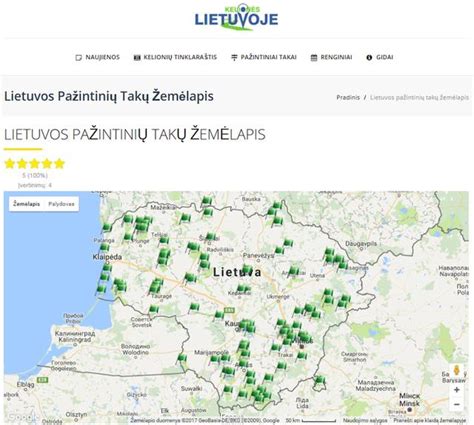Click the Daugavpils label on map

[x=361, y=244]
